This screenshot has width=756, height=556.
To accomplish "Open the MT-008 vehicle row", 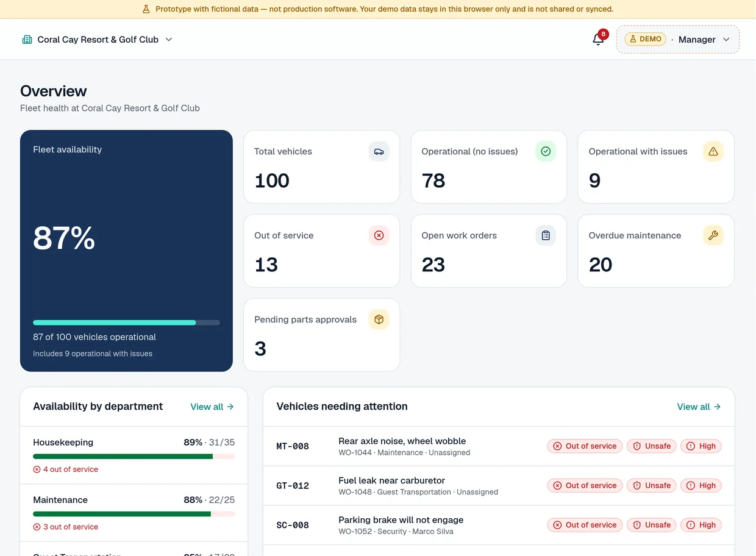I will click(x=499, y=446).
